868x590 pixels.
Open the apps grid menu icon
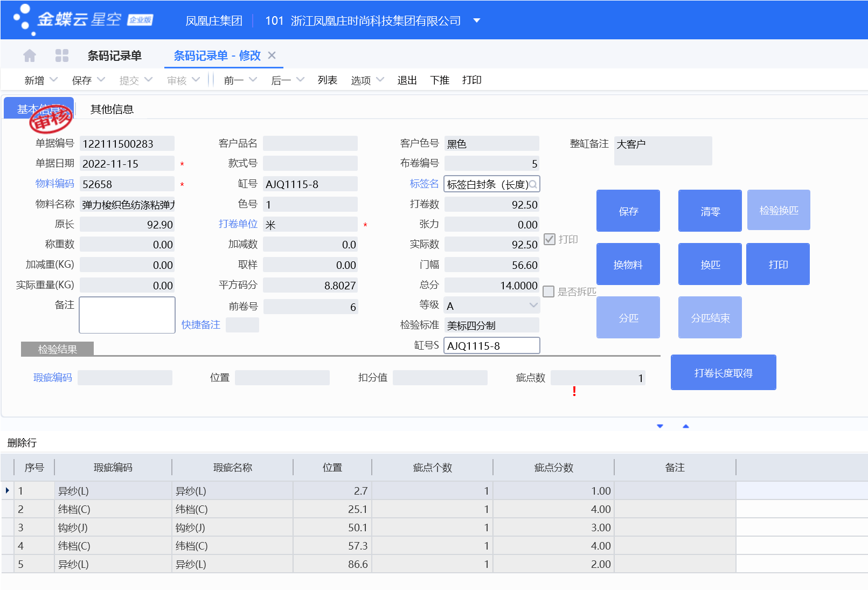[x=62, y=55]
